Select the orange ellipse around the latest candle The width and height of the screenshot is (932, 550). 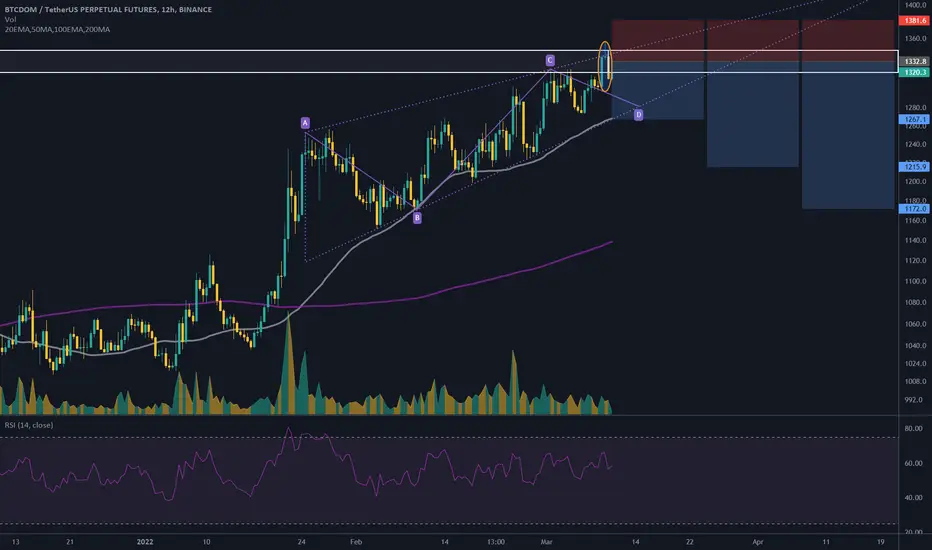[604, 67]
